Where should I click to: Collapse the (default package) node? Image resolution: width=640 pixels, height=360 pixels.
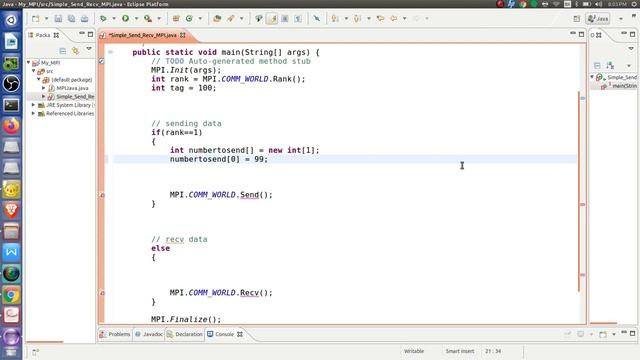click(x=39, y=80)
